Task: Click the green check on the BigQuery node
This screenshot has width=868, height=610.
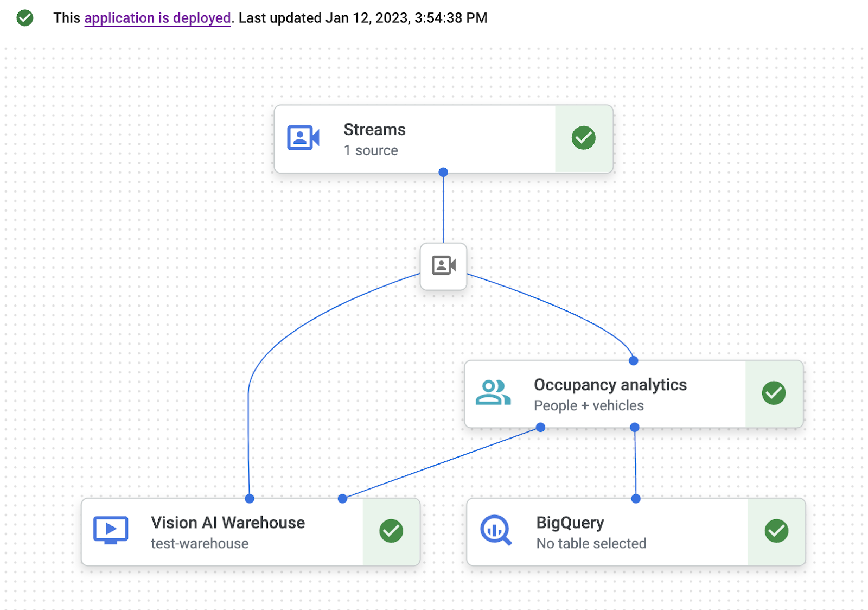Action: coord(776,531)
